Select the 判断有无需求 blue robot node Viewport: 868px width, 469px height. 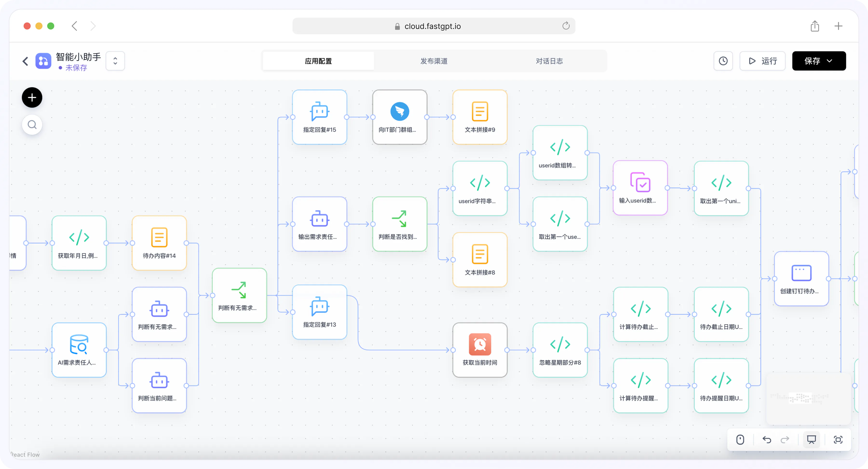point(159,314)
